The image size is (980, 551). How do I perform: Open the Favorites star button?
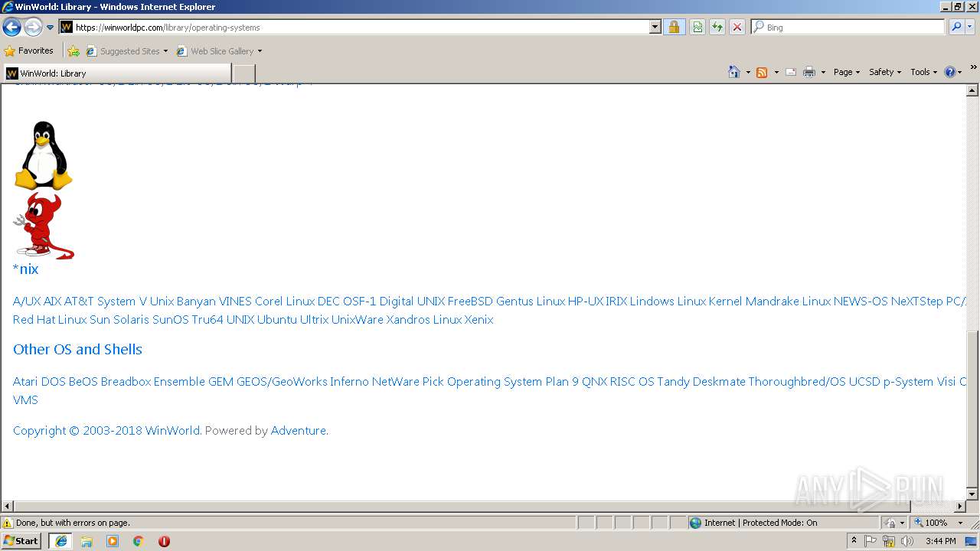pyautogui.click(x=29, y=51)
